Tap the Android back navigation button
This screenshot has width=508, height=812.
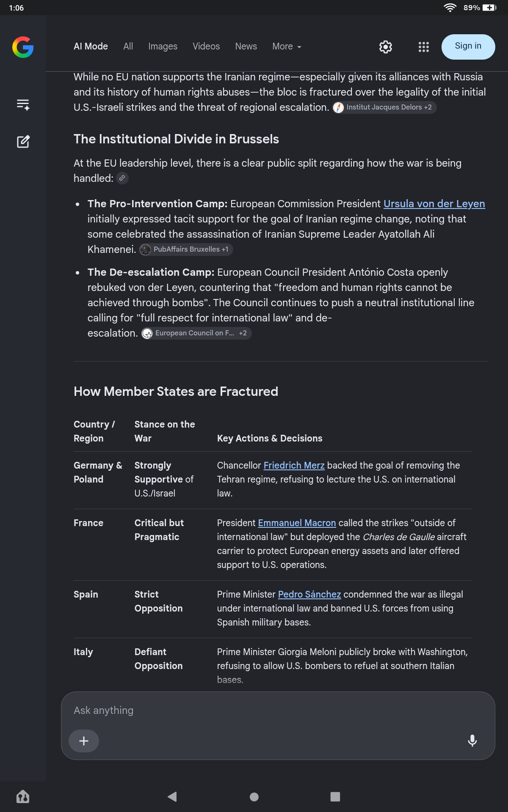[172, 797]
